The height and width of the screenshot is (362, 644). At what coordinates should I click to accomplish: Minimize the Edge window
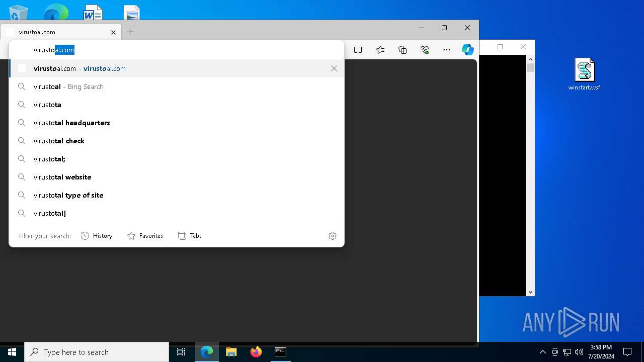tap(421, 28)
